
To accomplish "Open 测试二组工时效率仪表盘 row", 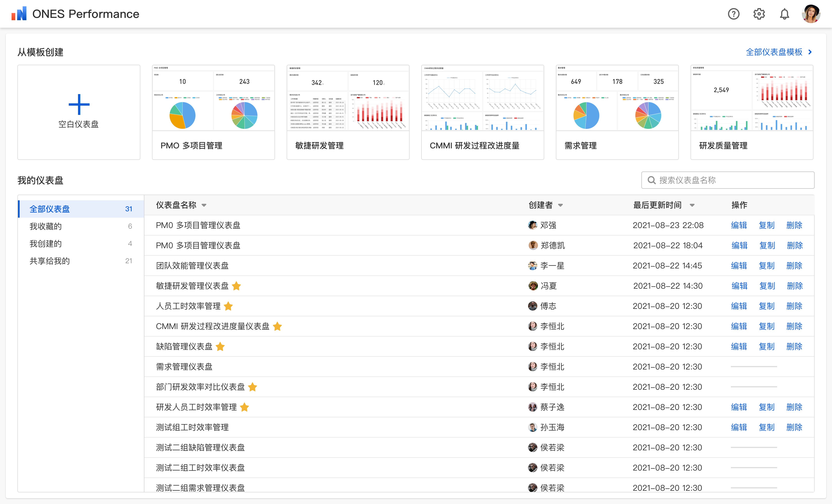I will pyautogui.click(x=479, y=468).
